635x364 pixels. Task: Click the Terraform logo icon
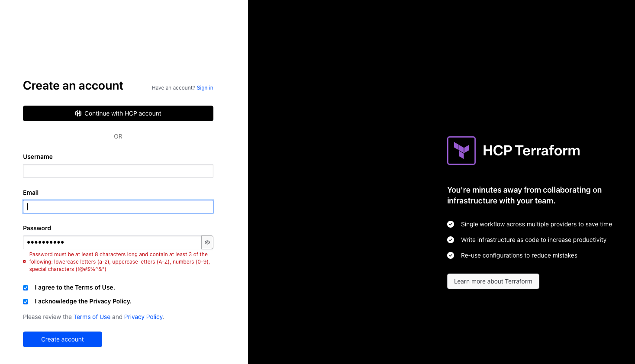[x=461, y=151]
